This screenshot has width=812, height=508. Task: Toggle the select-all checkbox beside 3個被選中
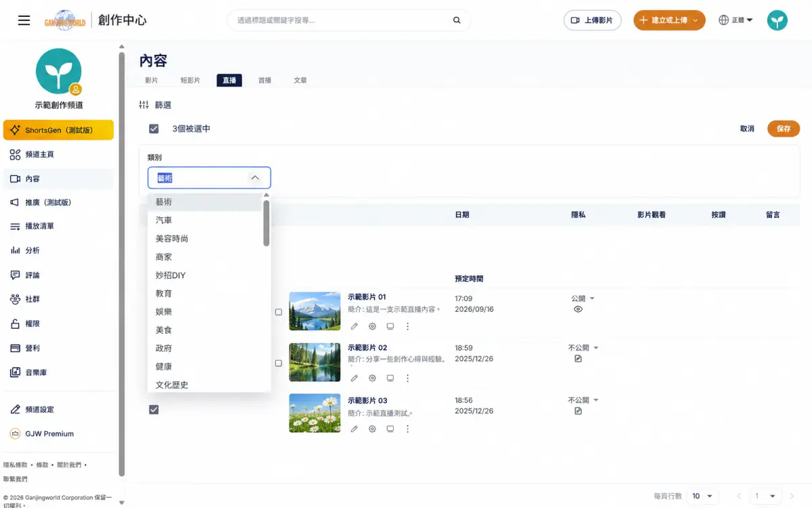[x=154, y=129]
